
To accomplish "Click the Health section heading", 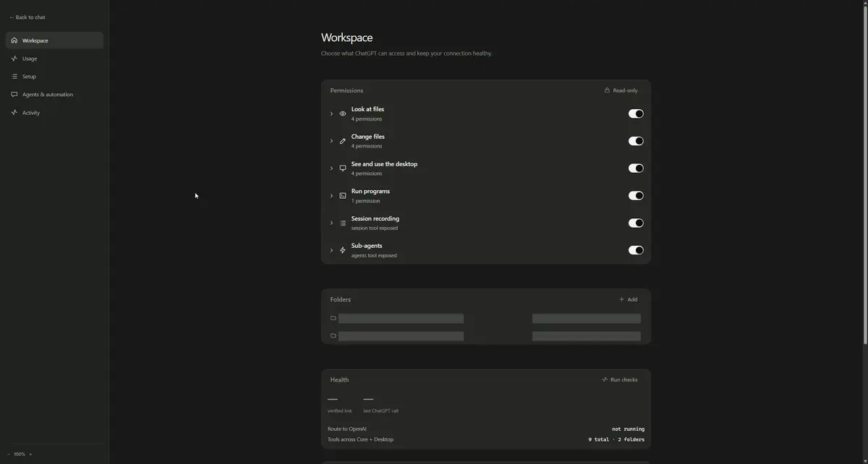I will [339, 379].
